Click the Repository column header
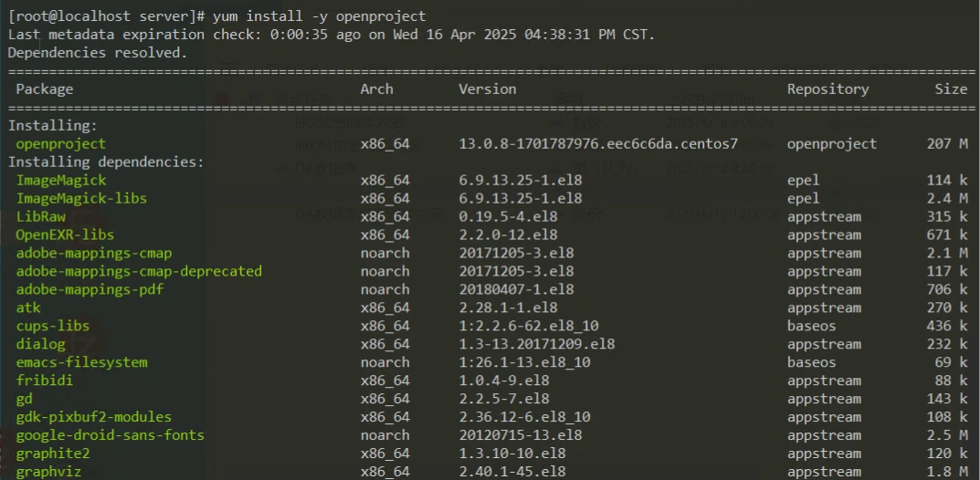This screenshot has height=480, width=980. coord(828,89)
